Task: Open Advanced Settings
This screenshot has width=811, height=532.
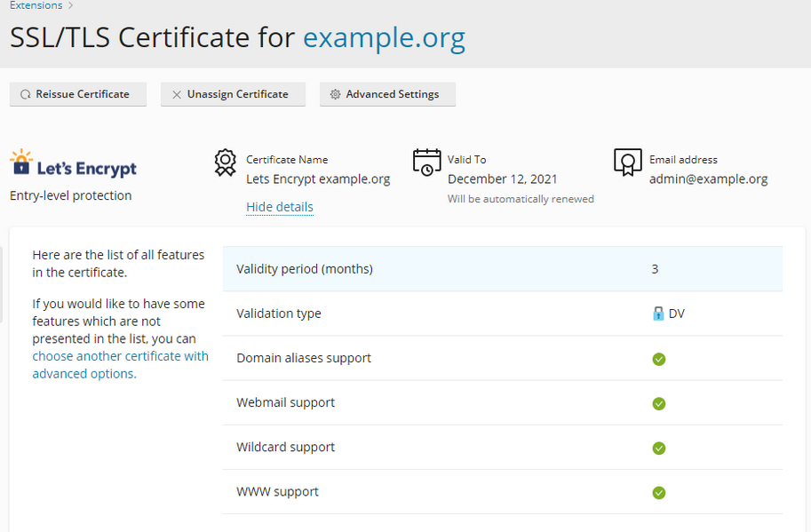Action: [387, 94]
